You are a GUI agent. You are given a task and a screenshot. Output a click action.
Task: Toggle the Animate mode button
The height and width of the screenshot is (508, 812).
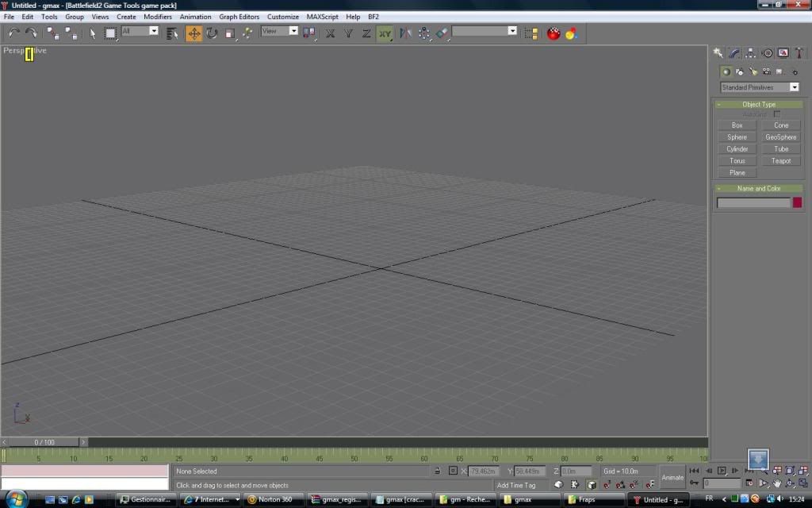pos(672,477)
